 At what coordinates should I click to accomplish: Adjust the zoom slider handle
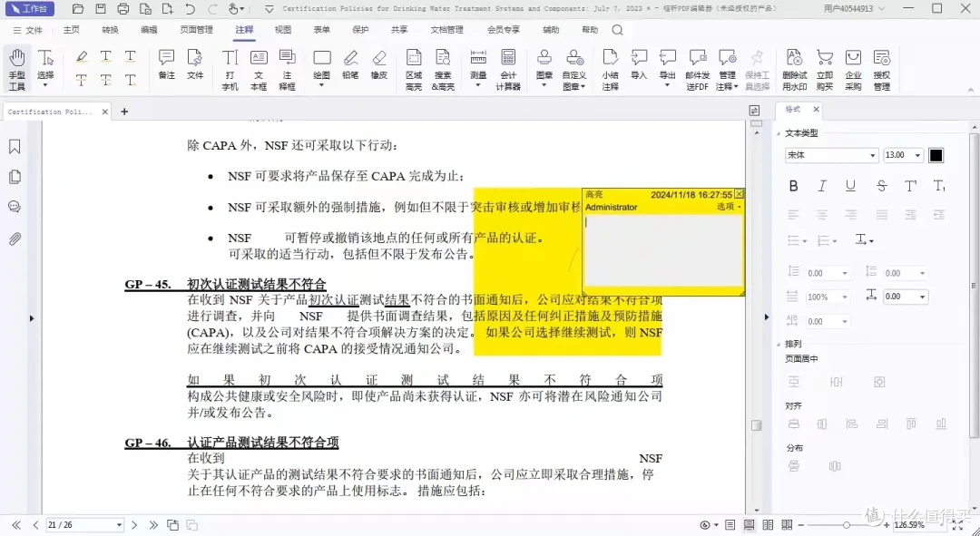point(847,525)
